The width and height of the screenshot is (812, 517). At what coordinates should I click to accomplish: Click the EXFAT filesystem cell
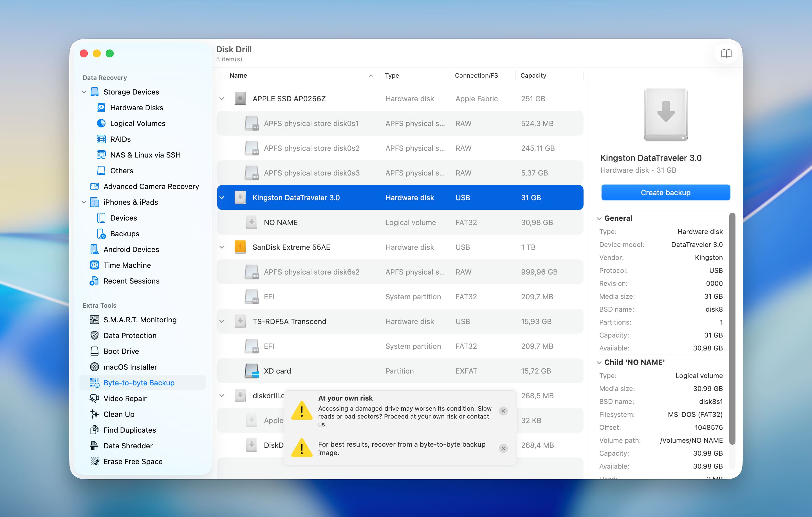click(466, 371)
